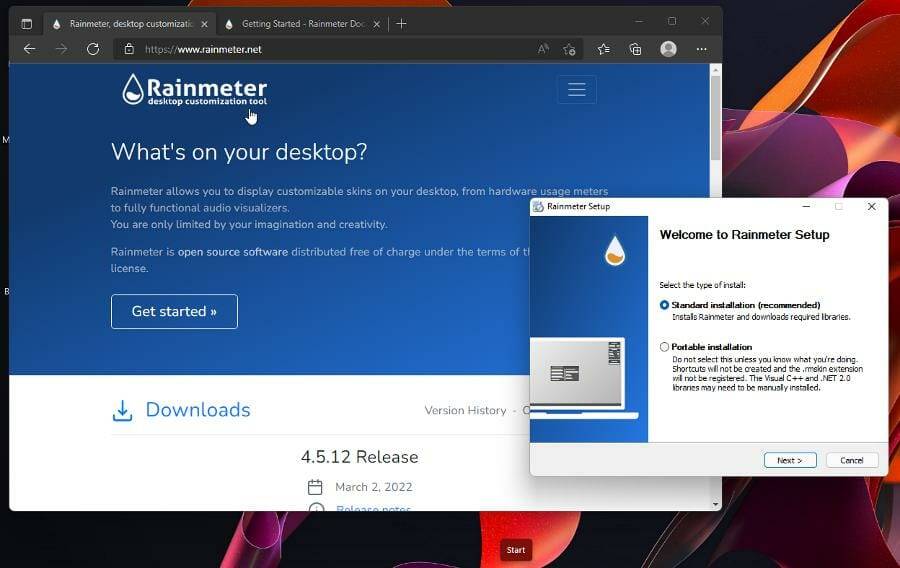Image resolution: width=900 pixels, height=568 pixels.
Task: Reload the page with the refresh icon
Action: click(x=93, y=49)
